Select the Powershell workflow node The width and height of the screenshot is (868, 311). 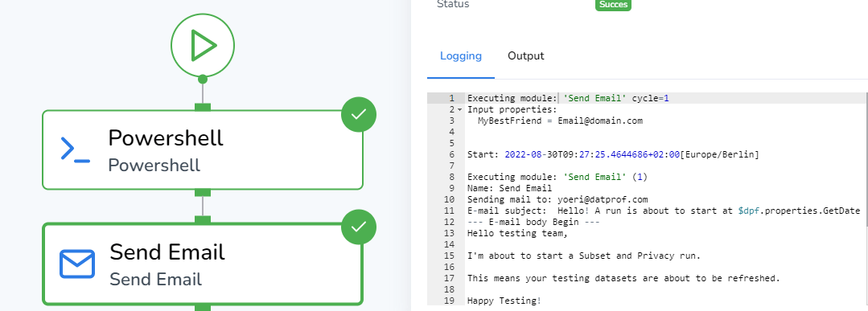point(203,149)
